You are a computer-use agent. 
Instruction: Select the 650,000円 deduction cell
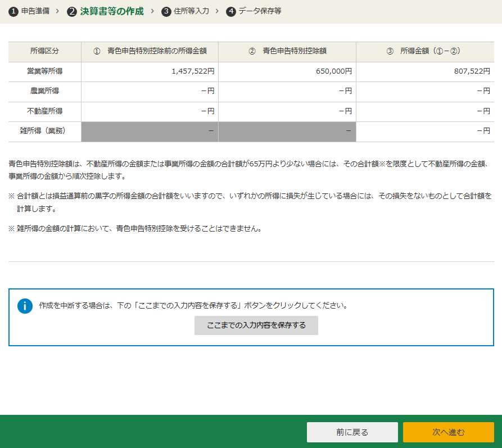coord(333,71)
